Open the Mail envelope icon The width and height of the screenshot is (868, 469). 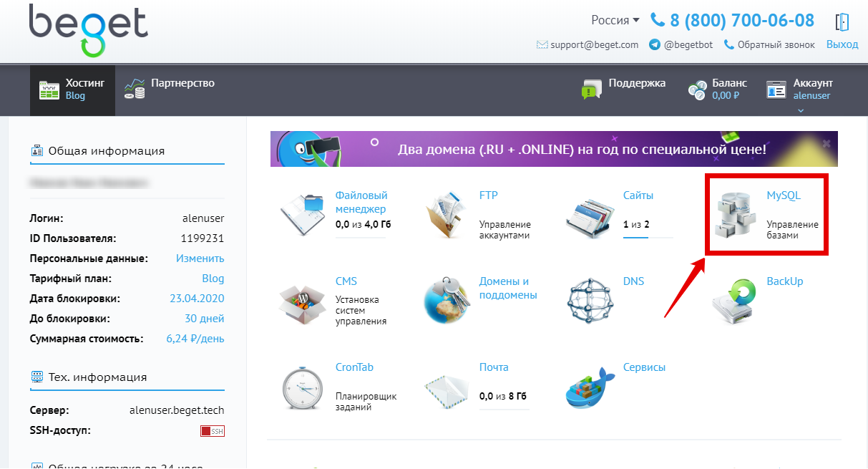(x=447, y=391)
